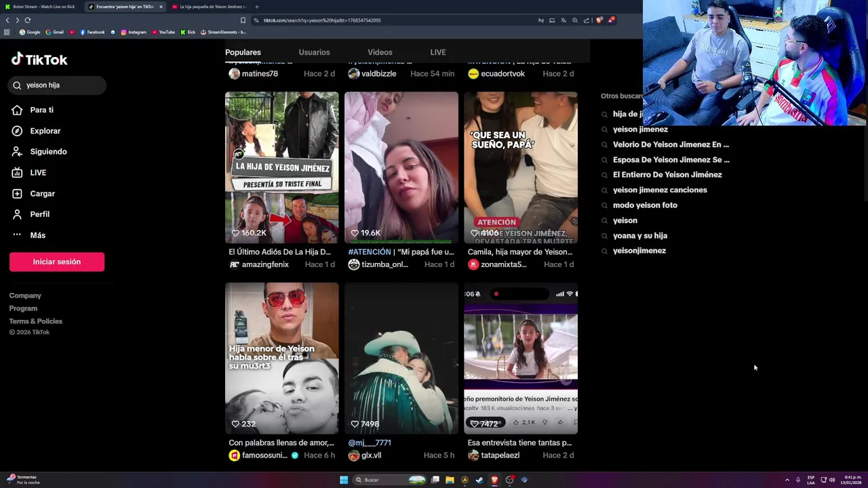Click the browser forward arrow
Screen dimensions: 868x488
pos(17,20)
